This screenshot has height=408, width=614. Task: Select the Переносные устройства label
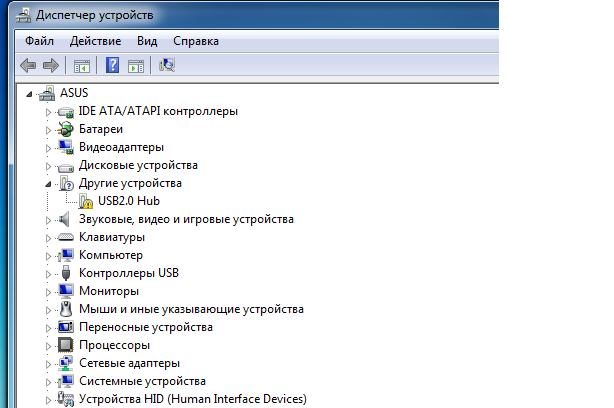point(146,327)
